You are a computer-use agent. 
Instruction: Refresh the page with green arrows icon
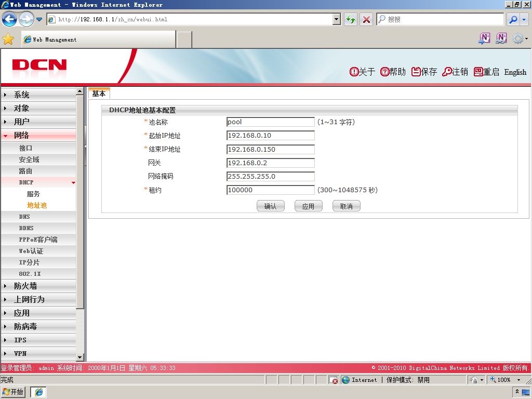[x=351, y=19]
